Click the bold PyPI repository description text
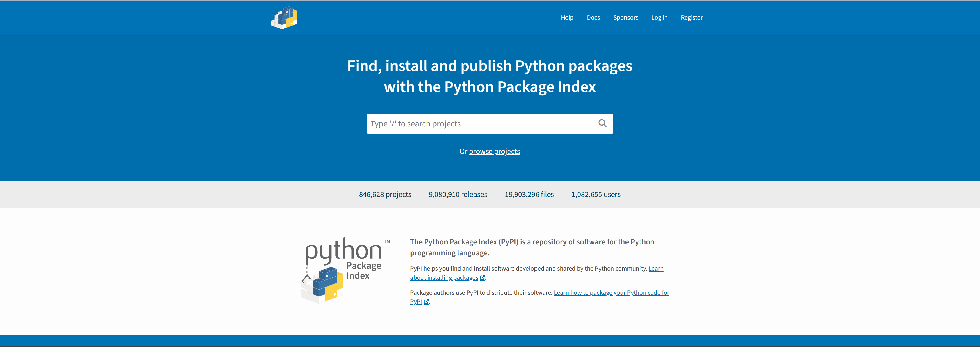 tap(532, 247)
